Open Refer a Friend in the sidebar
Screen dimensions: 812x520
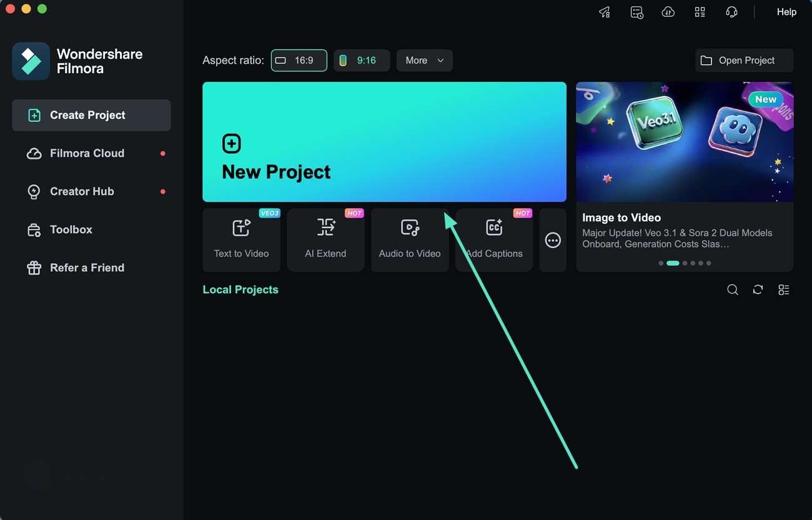click(x=91, y=267)
